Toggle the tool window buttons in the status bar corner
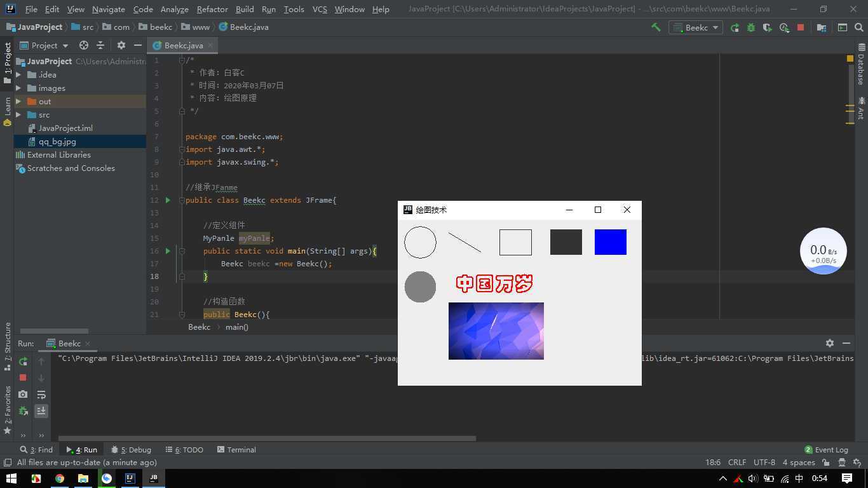This screenshot has width=868, height=488. point(8,463)
